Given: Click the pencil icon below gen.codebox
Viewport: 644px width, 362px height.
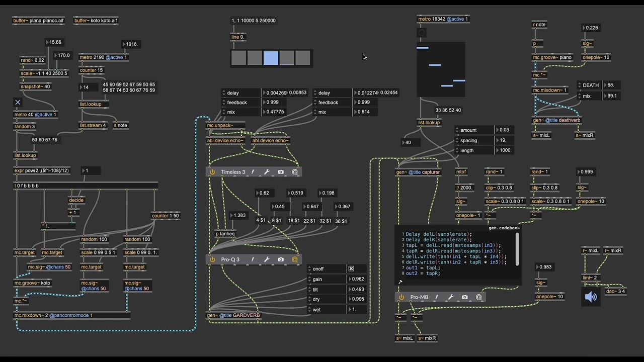Looking at the screenshot, I should tap(400, 283).
